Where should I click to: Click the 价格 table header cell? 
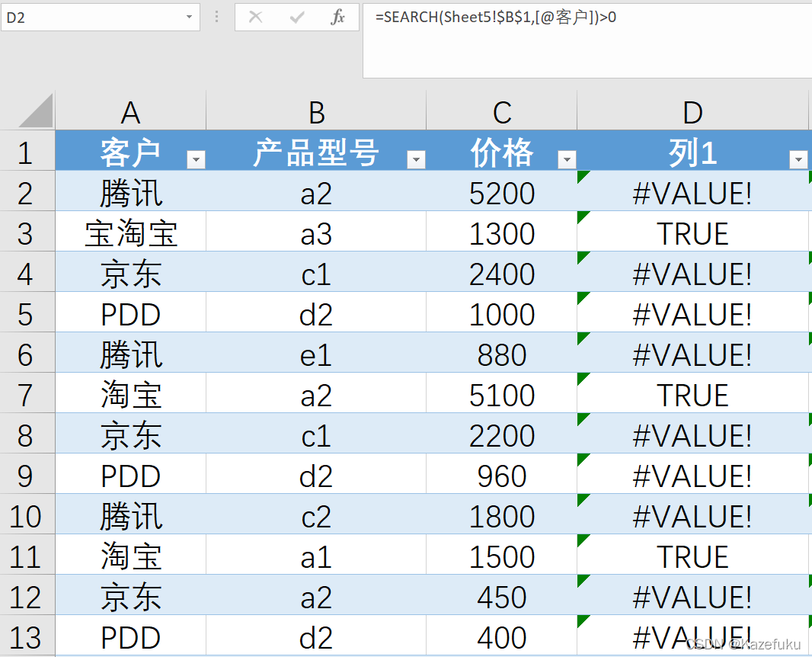[501, 151]
